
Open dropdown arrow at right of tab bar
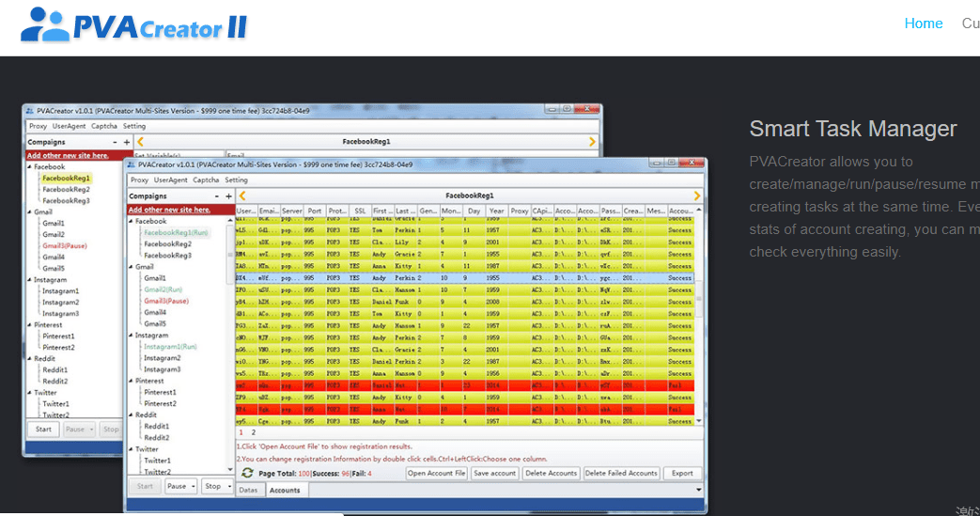[x=699, y=491]
